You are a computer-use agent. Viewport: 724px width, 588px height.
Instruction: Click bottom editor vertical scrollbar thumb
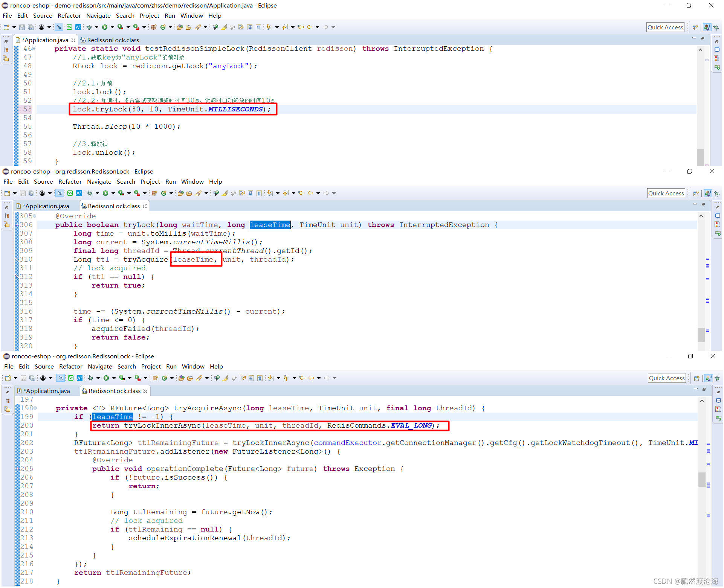pos(702,479)
